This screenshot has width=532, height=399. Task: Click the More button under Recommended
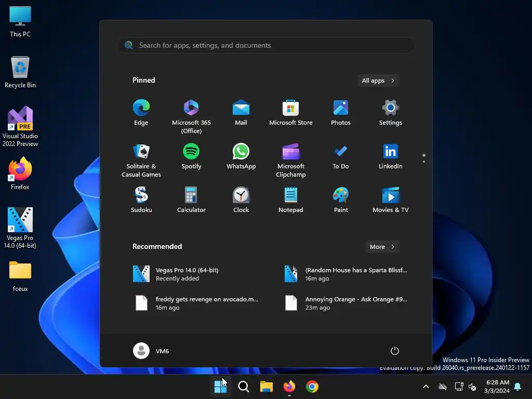coord(382,247)
